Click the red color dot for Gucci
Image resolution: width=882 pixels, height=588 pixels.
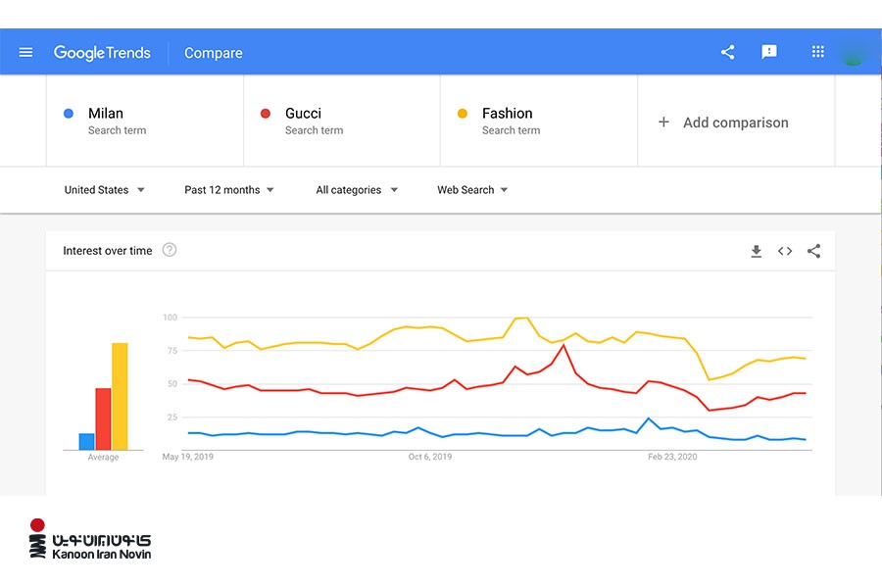coord(265,113)
